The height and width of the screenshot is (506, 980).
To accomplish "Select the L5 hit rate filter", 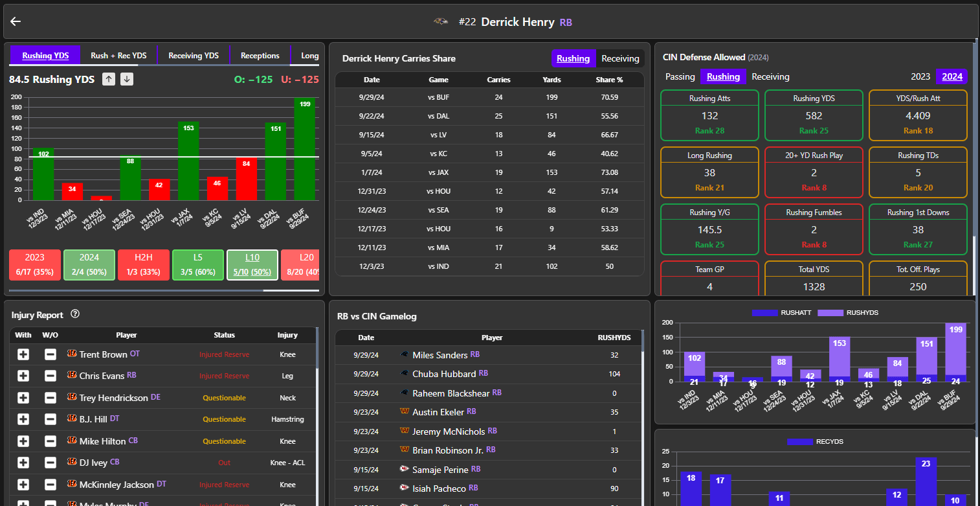I will coord(198,265).
